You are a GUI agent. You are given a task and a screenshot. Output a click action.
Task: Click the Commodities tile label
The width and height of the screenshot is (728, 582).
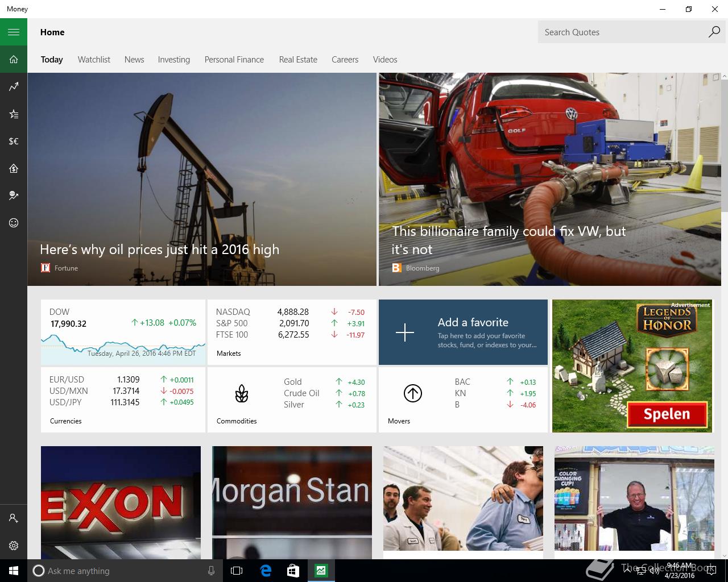pyautogui.click(x=237, y=421)
